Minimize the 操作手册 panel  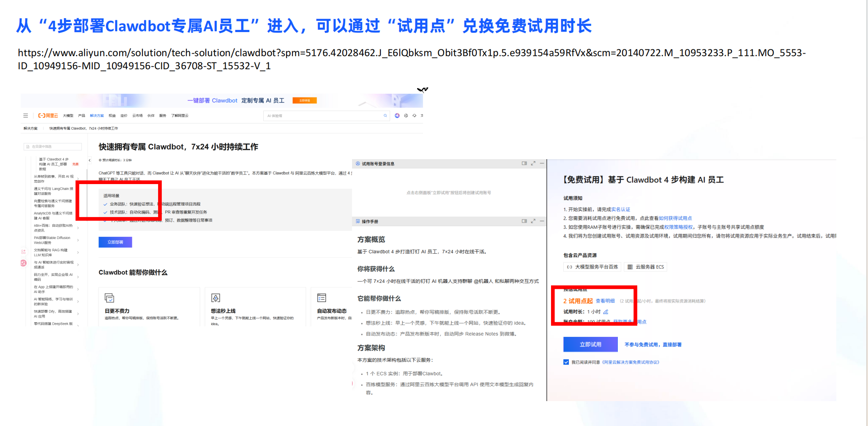[542, 221]
